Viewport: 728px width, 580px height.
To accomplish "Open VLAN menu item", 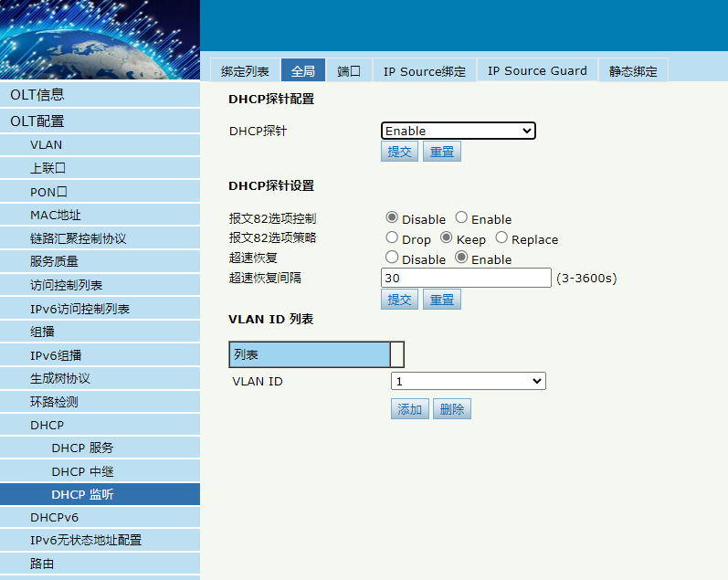I will [100, 145].
